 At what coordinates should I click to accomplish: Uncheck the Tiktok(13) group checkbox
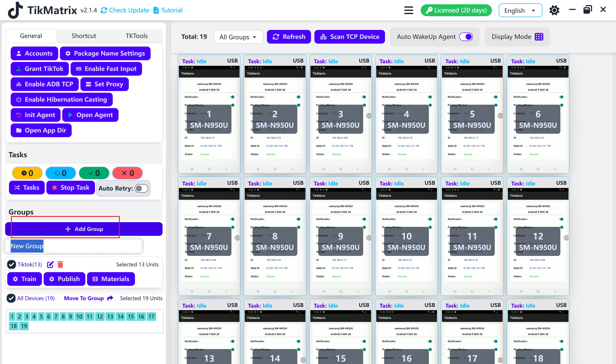pos(12,264)
